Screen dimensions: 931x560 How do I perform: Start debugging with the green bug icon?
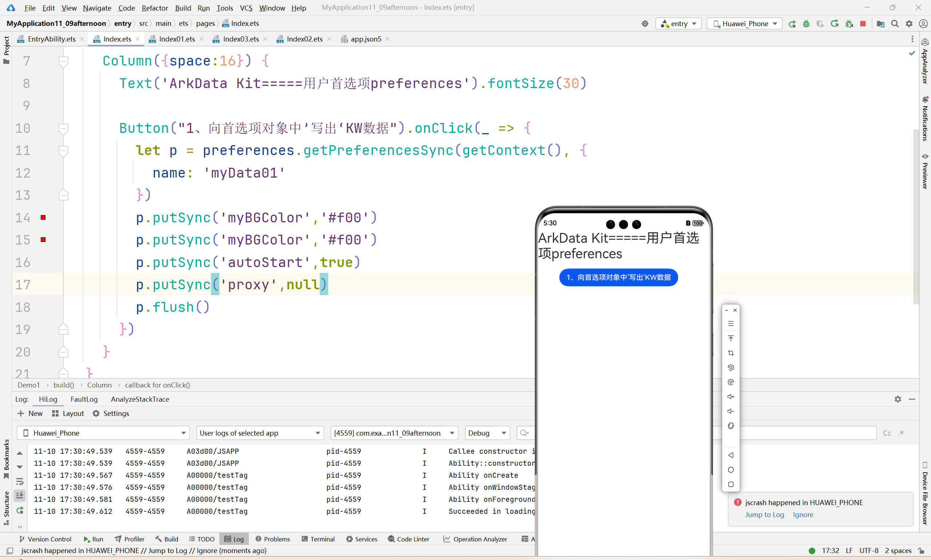[806, 24]
